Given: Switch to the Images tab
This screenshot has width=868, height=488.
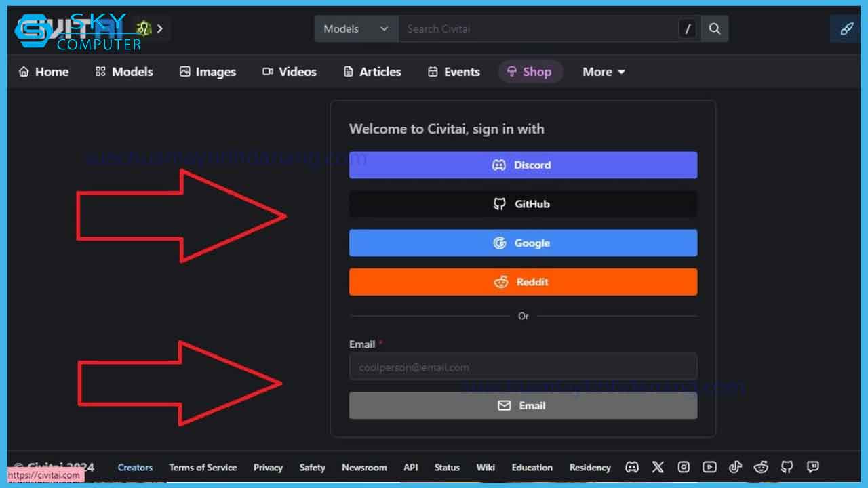Looking at the screenshot, I should 208,72.
